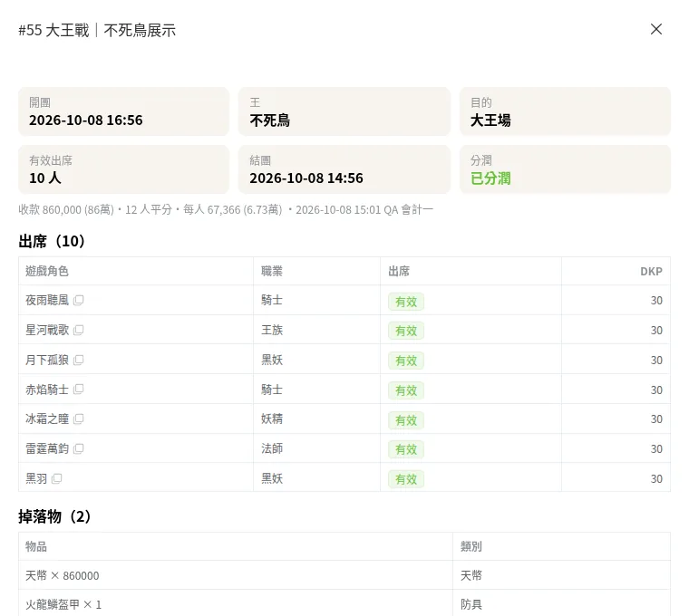Screen dimensions: 689x616
Task: Click the 有效 badge for 月下孤狼
Action: [406, 361]
